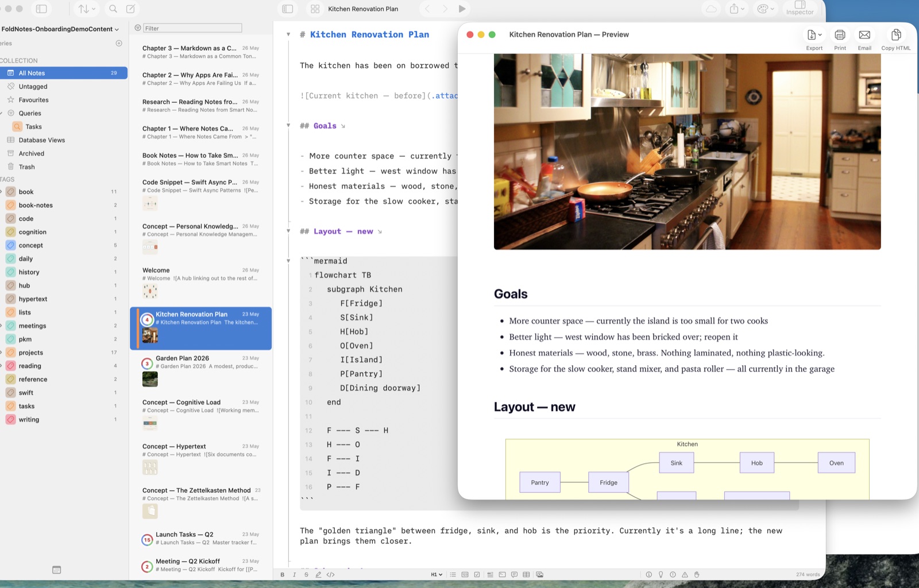Toggle inline code formatting
Screen dimensions: 919x588
pos(330,574)
